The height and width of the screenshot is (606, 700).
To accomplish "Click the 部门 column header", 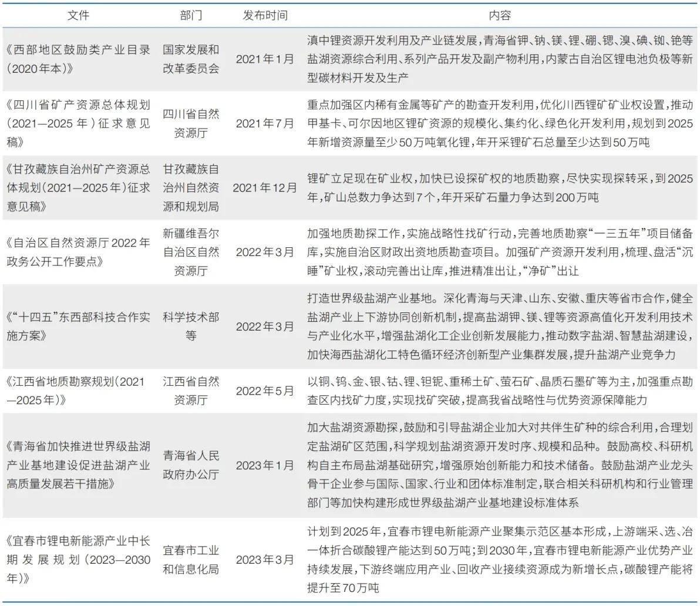I will click(191, 16).
